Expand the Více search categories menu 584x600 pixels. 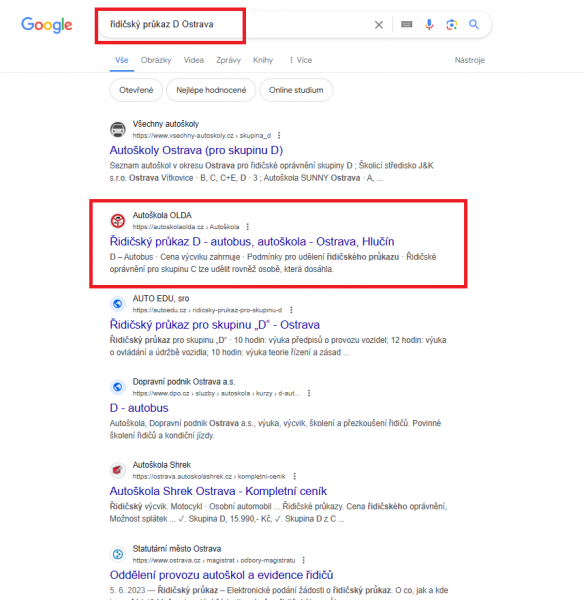point(301,60)
